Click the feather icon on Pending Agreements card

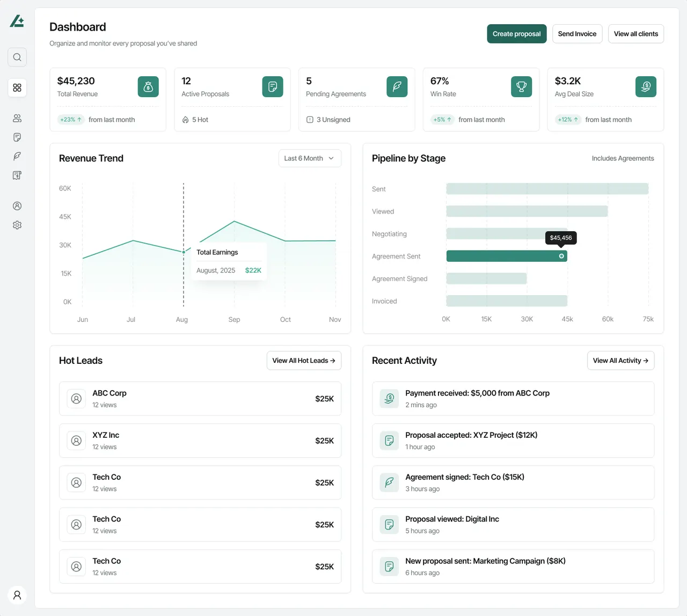coord(397,87)
